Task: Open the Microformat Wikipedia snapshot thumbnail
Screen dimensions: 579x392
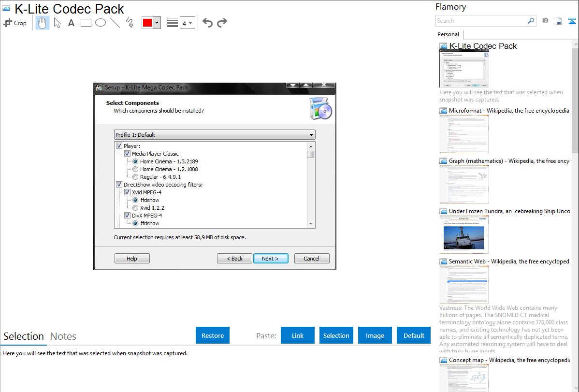Action: (x=464, y=134)
